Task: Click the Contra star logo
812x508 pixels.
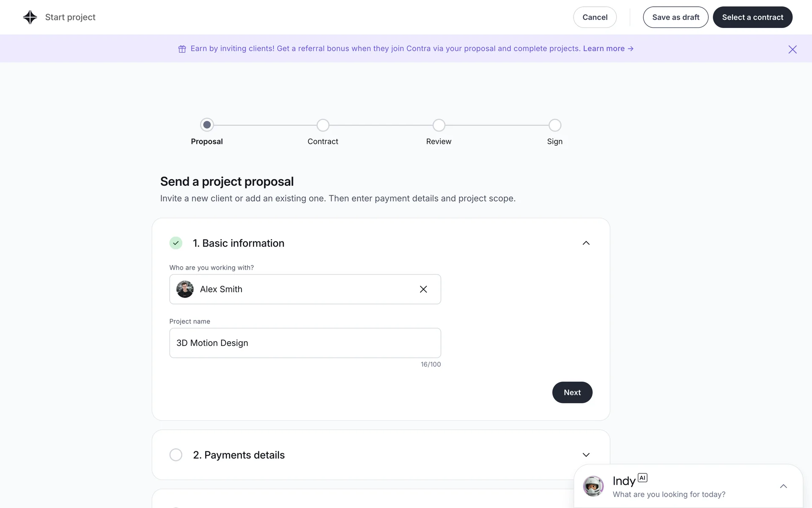Action: pyautogui.click(x=30, y=17)
